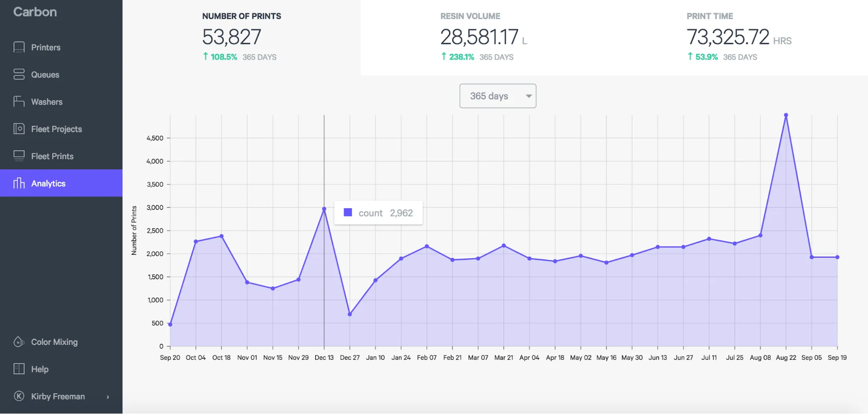Click the Help book icon
Screen dimensions: 868x414
19,369
